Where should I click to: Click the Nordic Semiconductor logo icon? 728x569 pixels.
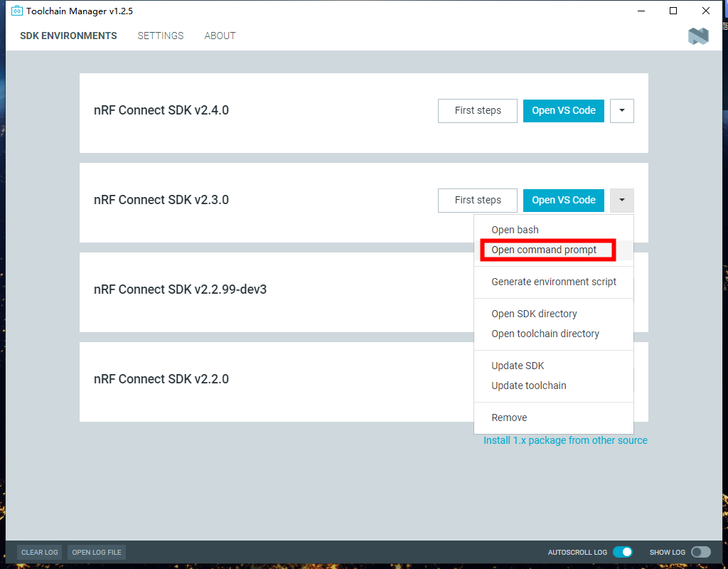click(x=698, y=36)
